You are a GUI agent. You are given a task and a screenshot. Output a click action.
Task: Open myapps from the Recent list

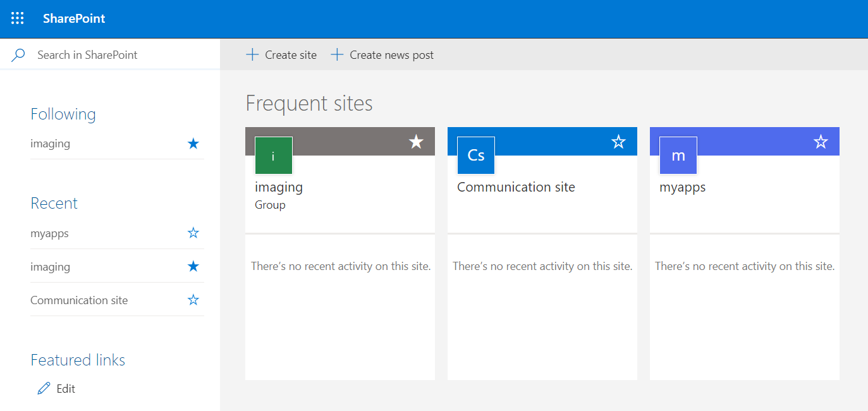pos(49,233)
